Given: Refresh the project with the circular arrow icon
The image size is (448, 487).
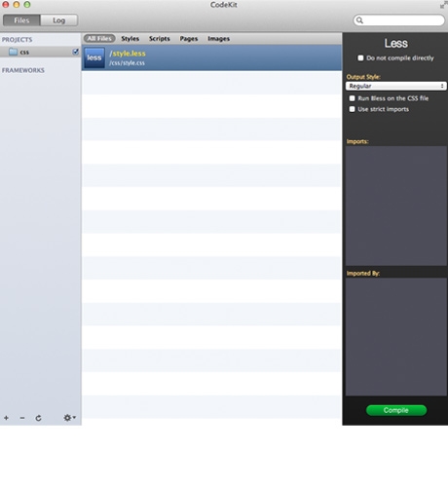Looking at the screenshot, I should pos(38,418).
